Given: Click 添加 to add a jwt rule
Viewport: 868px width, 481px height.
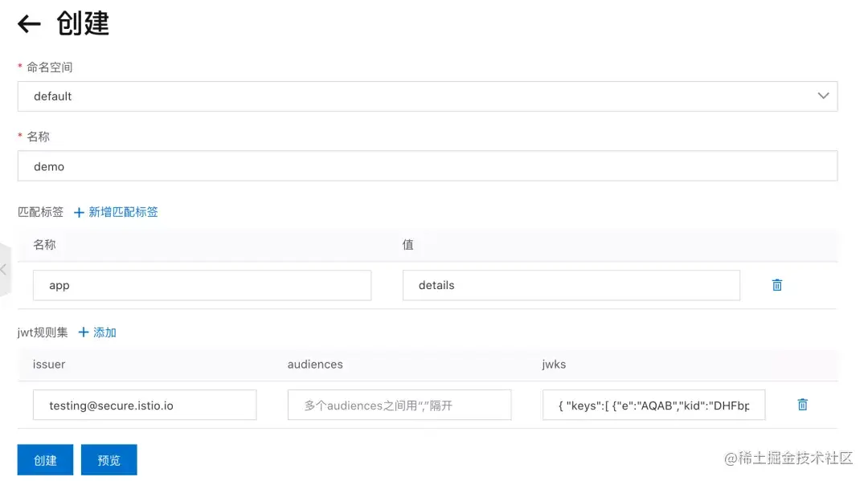Looking at the screenshot, I should [x=104, y=332].
